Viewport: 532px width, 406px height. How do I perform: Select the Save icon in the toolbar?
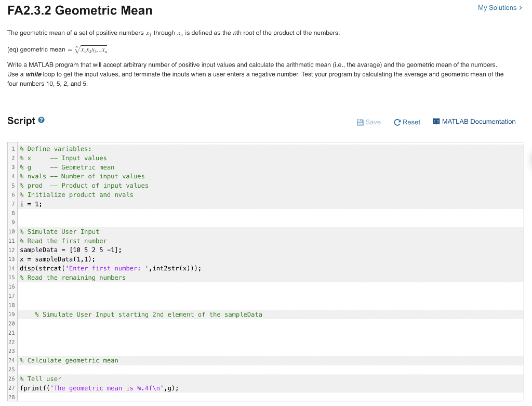pos(360,122)
